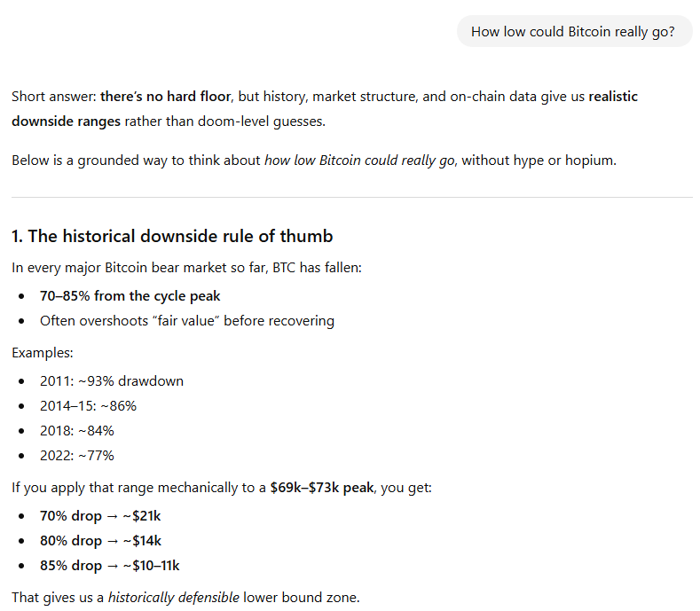Click the phrase 'without hype or hopium'
Viewport: 700px width, 611px height.
(539, 161)
